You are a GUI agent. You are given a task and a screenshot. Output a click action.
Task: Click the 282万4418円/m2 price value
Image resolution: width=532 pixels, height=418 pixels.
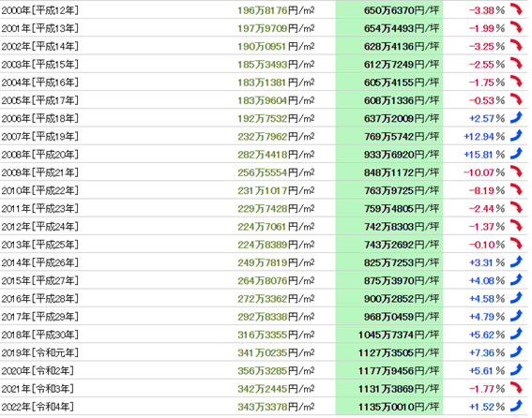coord(276,155)
